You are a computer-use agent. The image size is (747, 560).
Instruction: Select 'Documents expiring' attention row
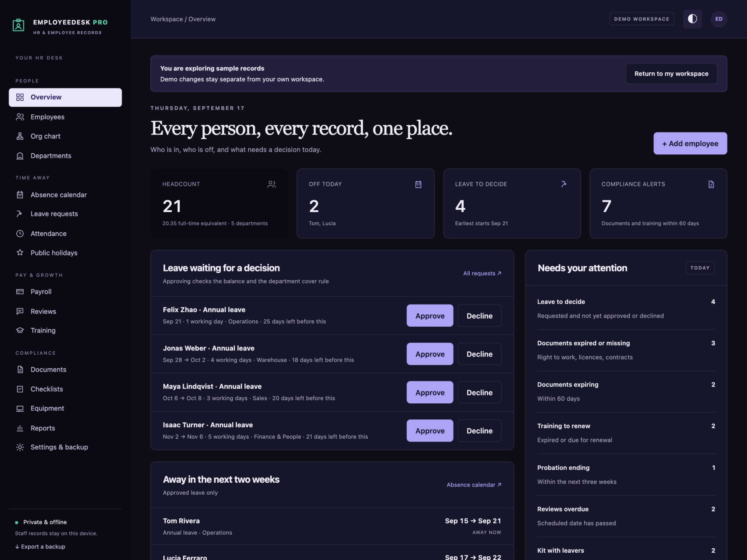click(626, 391)
